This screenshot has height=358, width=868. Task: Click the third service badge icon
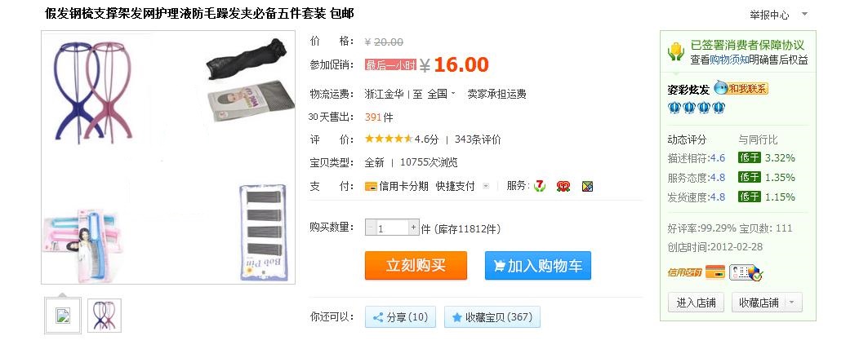click(x=588, y=186)
